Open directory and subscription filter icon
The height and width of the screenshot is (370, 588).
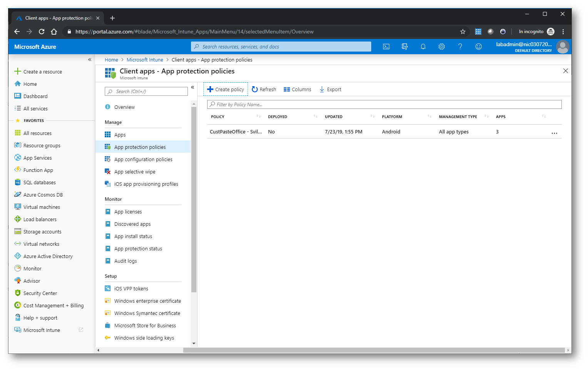coord(405,47)
